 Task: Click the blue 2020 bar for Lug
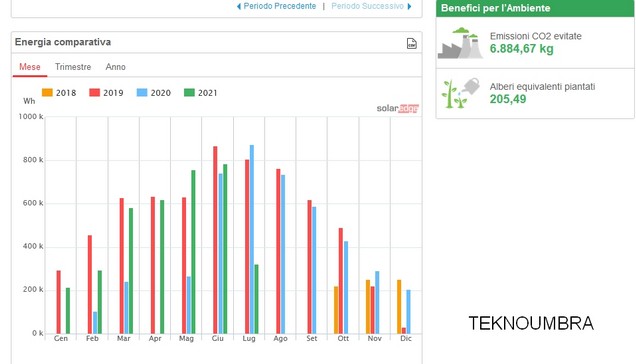coord(252,239)
